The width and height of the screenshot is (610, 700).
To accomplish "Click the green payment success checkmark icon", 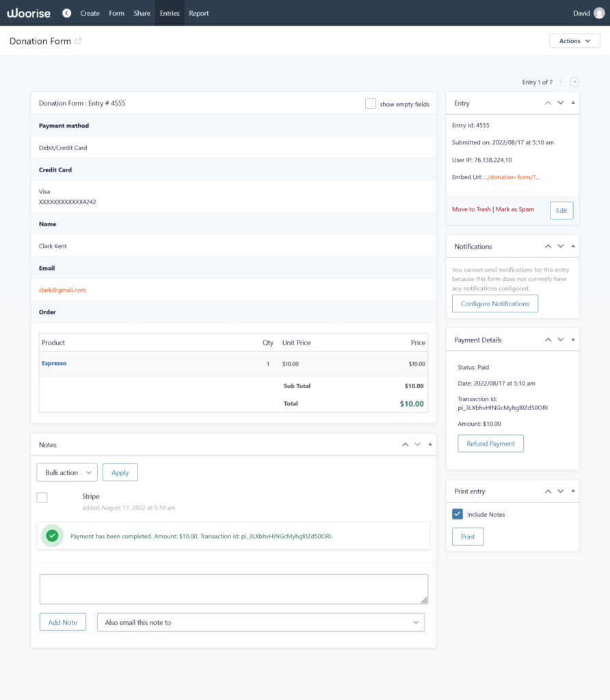I will point(52,535).
